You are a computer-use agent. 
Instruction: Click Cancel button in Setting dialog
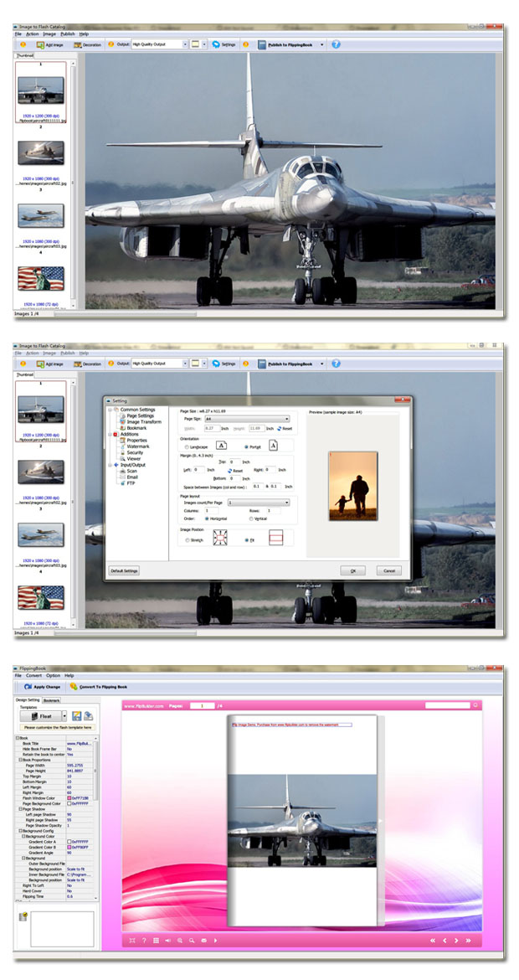(388, 570)
